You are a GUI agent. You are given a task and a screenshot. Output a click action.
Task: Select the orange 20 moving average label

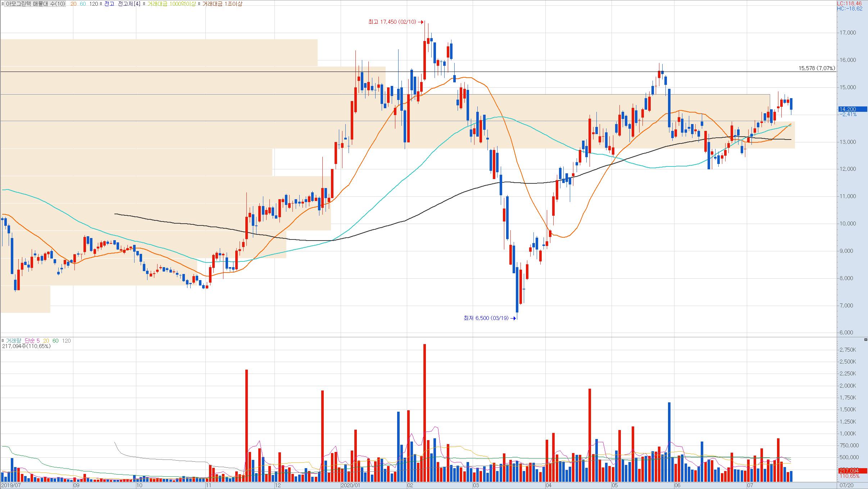pyautogui.click(x=73, y=4)
